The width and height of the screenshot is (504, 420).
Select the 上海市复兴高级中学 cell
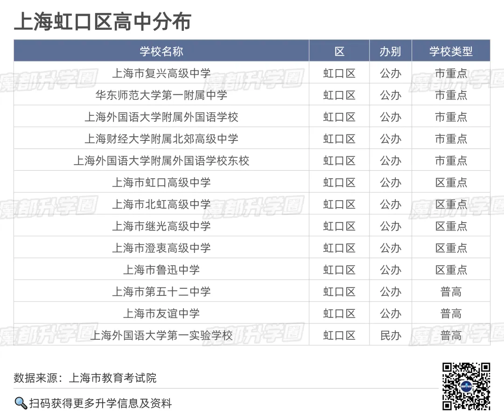[x=161, y=73]
